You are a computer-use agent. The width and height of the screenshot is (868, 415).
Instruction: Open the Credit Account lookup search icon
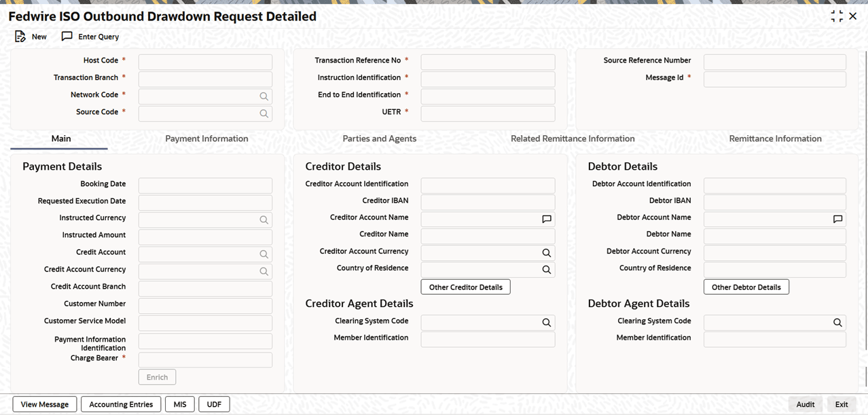coord(264,254)
